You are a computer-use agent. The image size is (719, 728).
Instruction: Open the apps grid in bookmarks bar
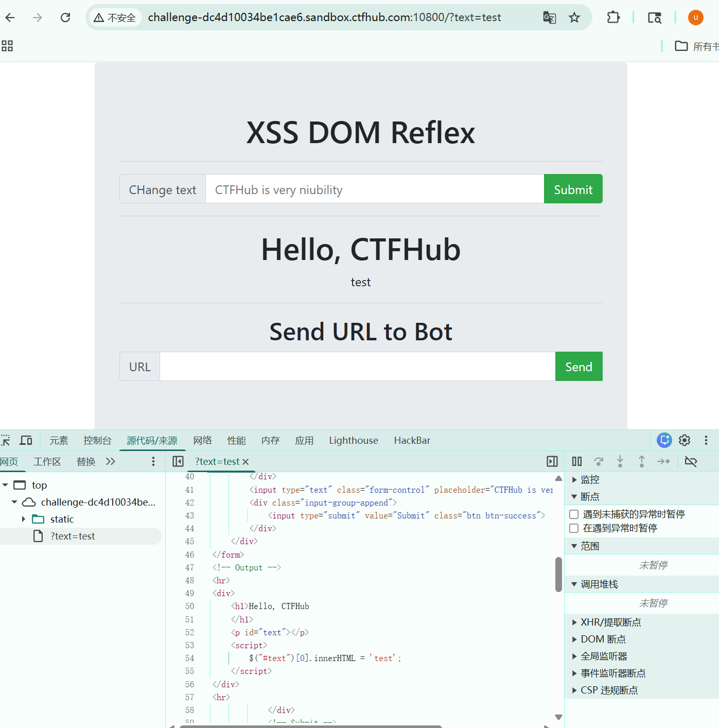7,46
